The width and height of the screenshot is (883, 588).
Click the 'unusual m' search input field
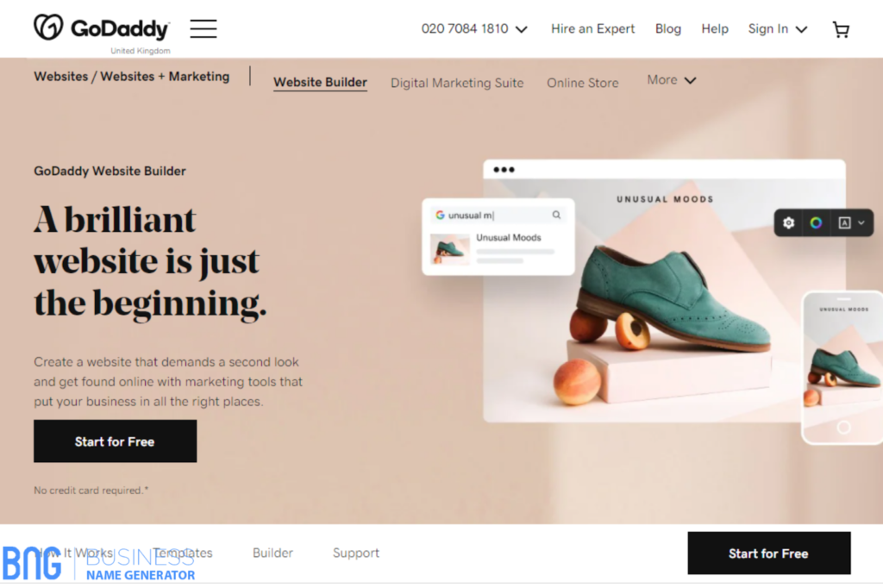pyautogui.click(x=498, y=216)
